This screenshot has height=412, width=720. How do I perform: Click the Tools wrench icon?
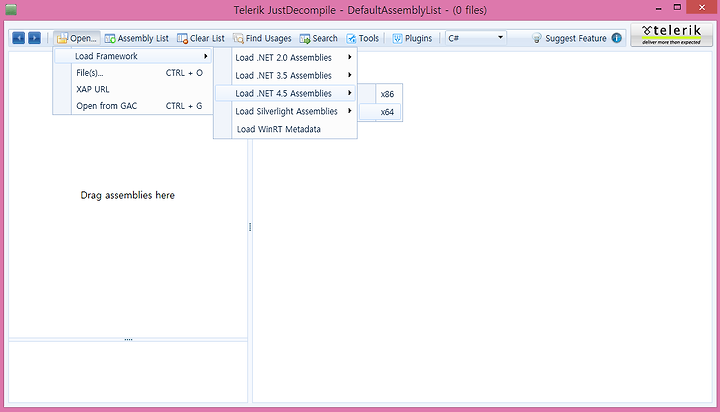point(351,39)
